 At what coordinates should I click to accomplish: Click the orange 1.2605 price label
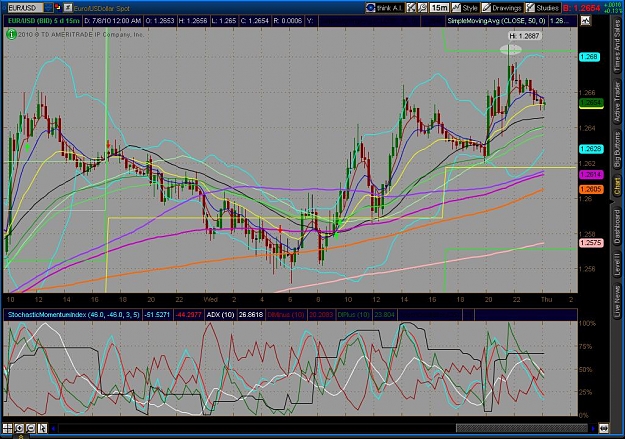click(x=591, y=189)
